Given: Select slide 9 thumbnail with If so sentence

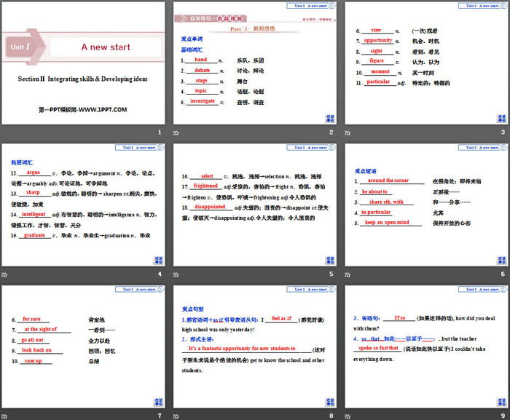Looking at the screenshot, I should [426, 347].
